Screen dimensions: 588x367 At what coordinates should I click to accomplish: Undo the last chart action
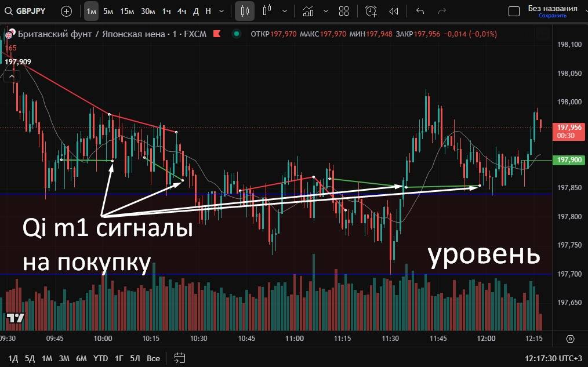click(x=420, y=11)
